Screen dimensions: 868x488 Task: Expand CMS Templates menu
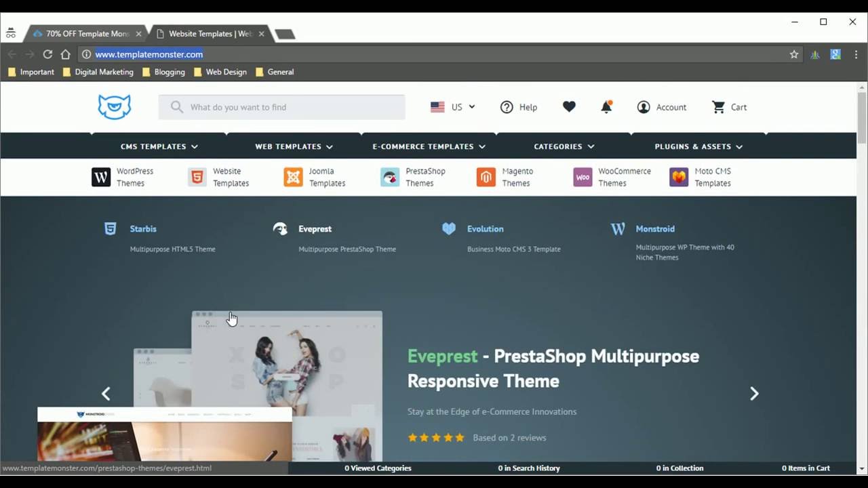click(159, 146)
